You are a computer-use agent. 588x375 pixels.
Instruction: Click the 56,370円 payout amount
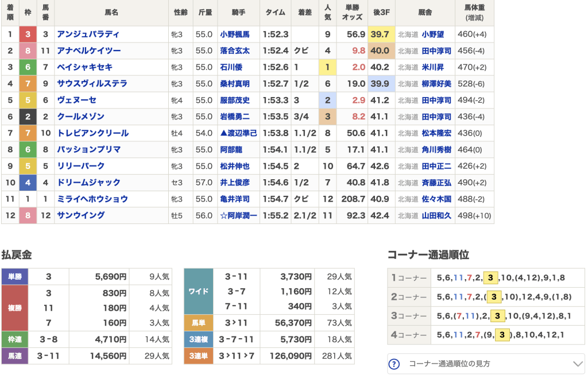(293, 323)
